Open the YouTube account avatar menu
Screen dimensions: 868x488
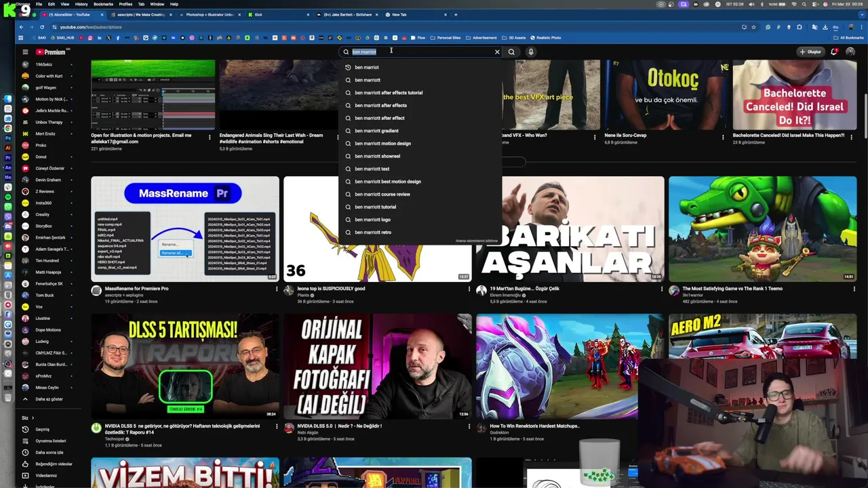(x=850, y=52)
